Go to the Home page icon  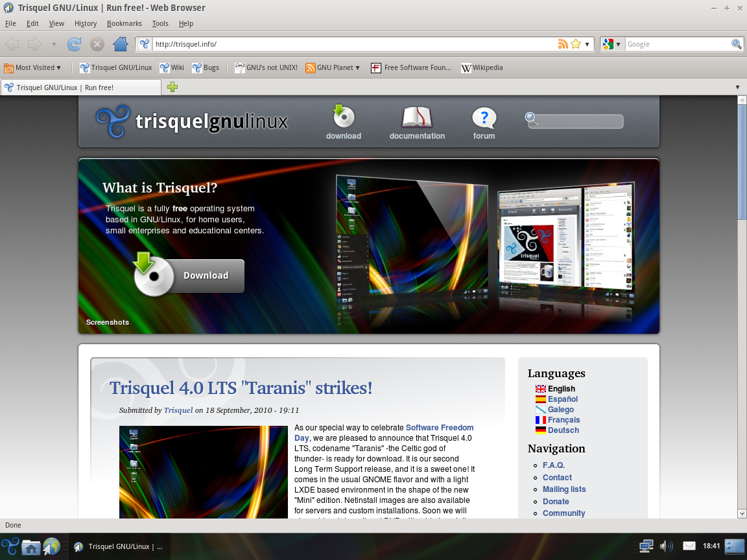pyautogui.click(x=121, y=44)
